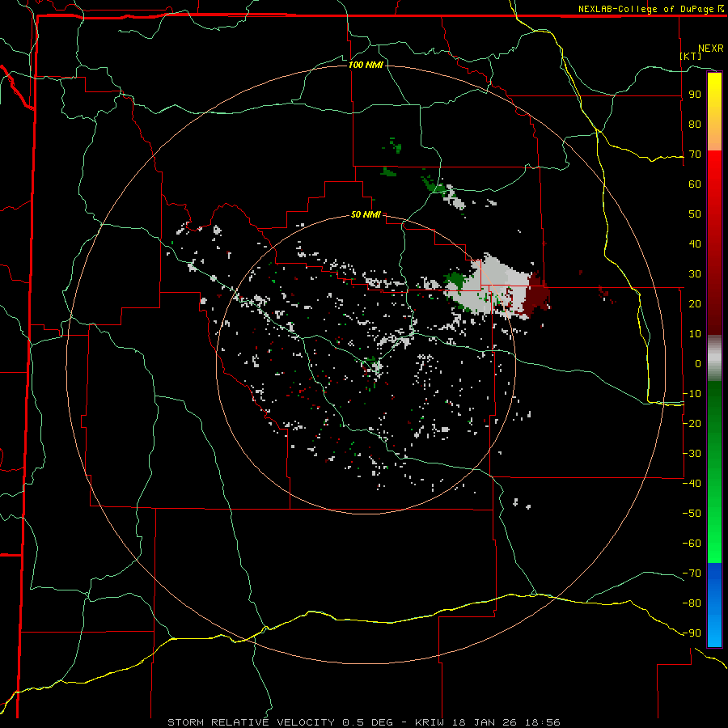Image resolution: width=728 pixels, height=728 pixels.
Task: Click the blue bottom segment of the color bar
Action: click(714, 605)
